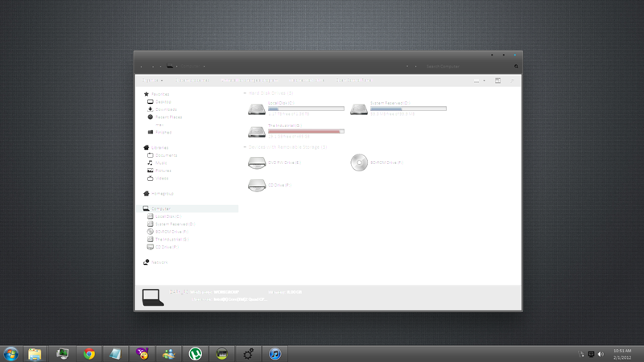Viewport: 644px width, 362px height.
Task: Open Windows Start orb
Action: (10, 354)
